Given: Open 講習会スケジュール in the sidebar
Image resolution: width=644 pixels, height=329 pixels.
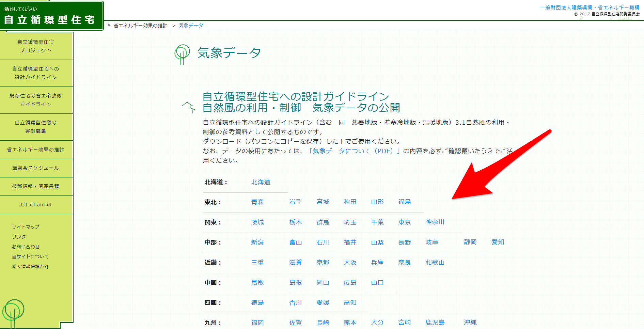Looking at the screenshot, I should click(x=36, y=168).
